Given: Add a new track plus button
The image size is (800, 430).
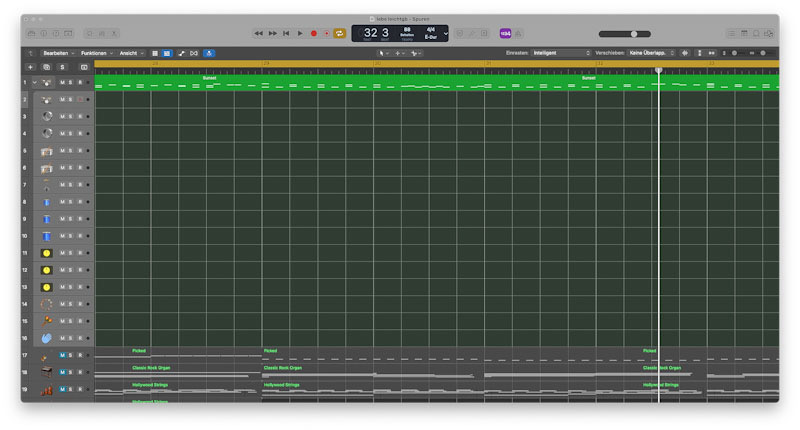Looking at the screenshot, I should tap(30, 67).
